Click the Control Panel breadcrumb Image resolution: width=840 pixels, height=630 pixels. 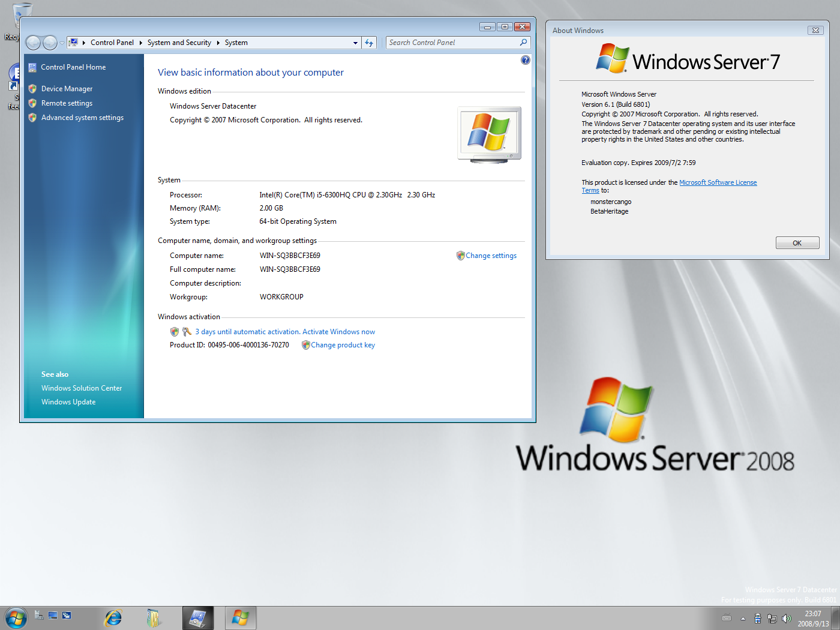click(112, 43)
